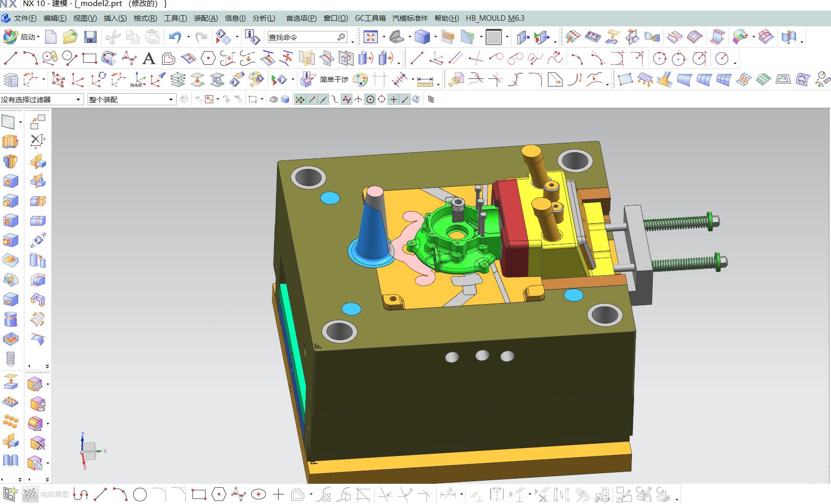Toggle the End Point snap option
This screenshot has width=831, height=504.
311,100
